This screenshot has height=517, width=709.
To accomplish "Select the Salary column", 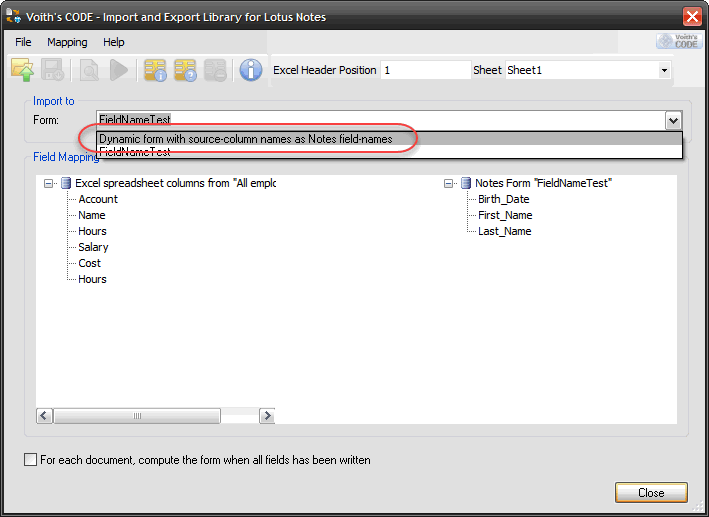I will [93, 247].
